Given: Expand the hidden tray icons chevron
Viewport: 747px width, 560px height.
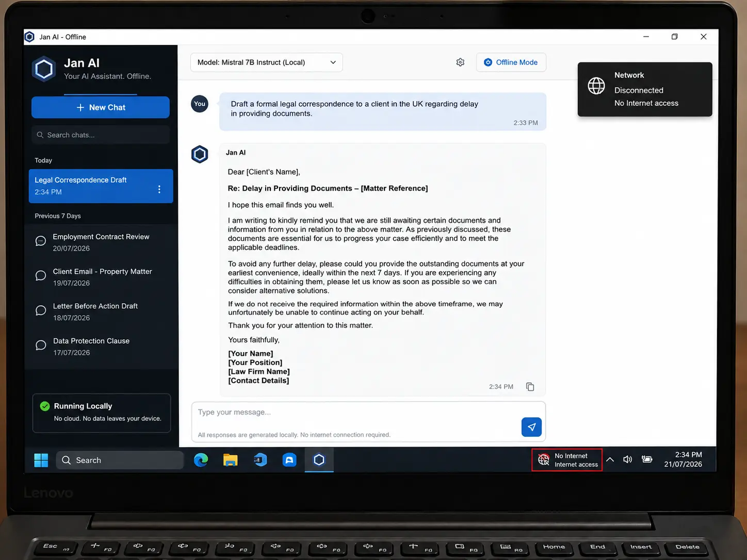Looking at the screenshot, I should pyautogui.click(x=610, y=459).
